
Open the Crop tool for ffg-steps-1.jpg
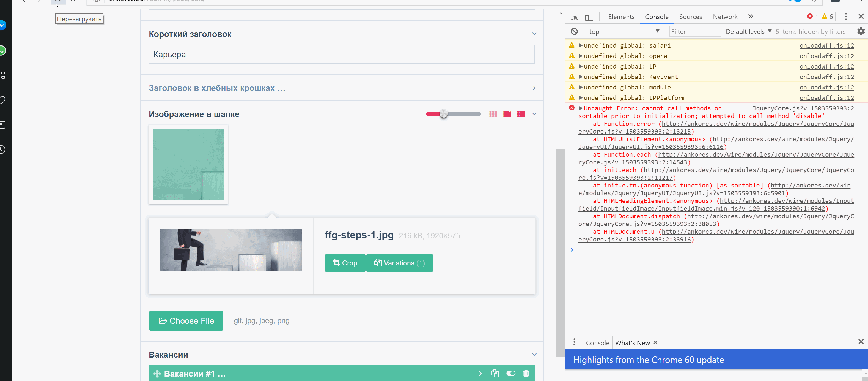point(345,263)
